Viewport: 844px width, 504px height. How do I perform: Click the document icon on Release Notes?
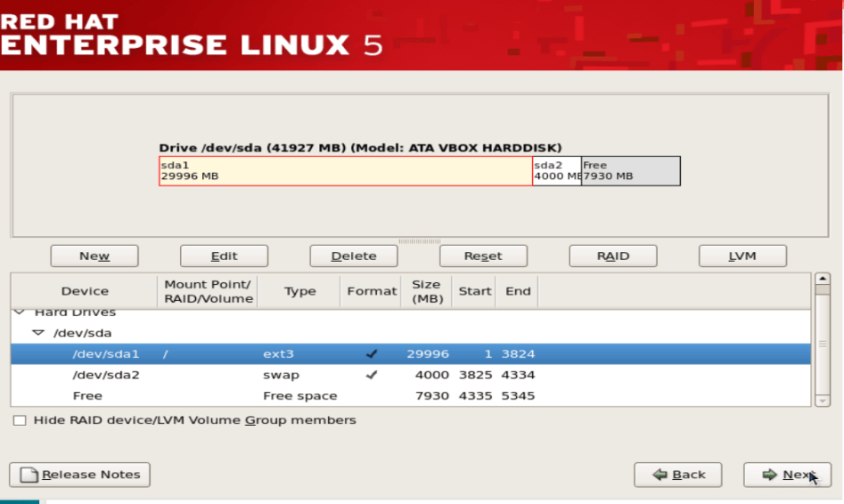[x=29, y=475]
